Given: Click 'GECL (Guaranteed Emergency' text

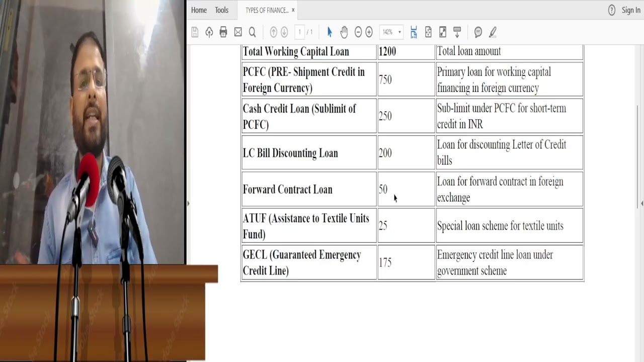Looking at the screenshot, I should coord(302,255).
